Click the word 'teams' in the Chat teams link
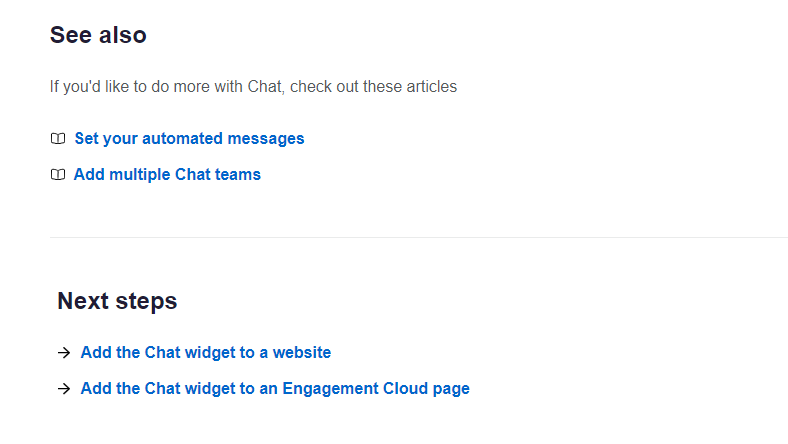The width and height of the screenshot is (788, 444). (240, 175)
